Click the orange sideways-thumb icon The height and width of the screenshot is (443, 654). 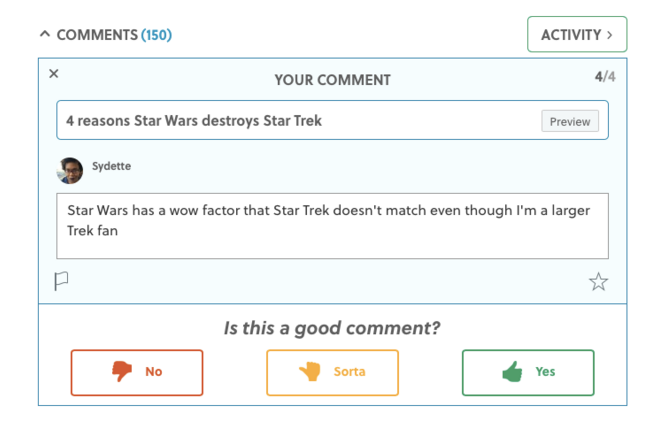tap(309, 372)
